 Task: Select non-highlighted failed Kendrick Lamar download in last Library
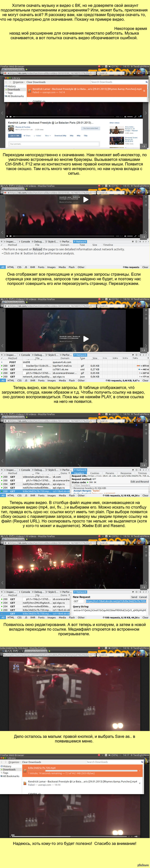(x=82, y=783)
